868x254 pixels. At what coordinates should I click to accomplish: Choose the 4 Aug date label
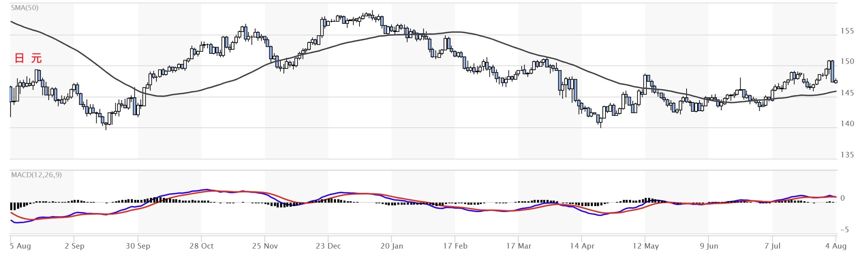(836, 246)
